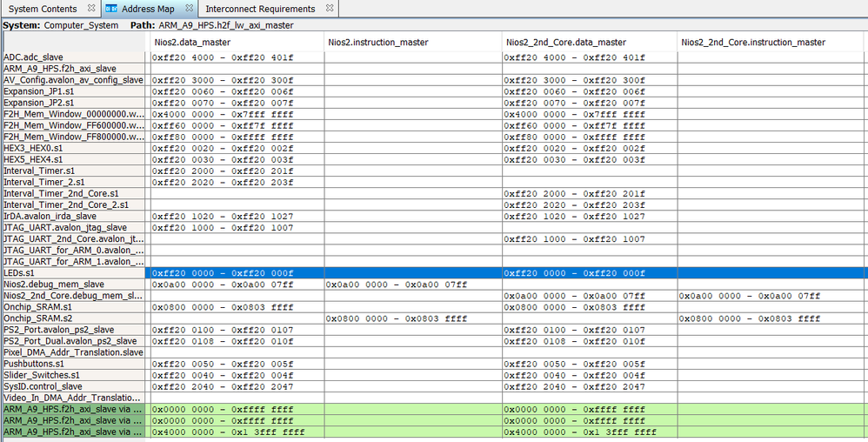Click Nios2_2nd_Core.debug_mem_slave address under Nios2_2nd_Core.instruction_master
This screenshot has height=442, width=868.
coord(750,297)
